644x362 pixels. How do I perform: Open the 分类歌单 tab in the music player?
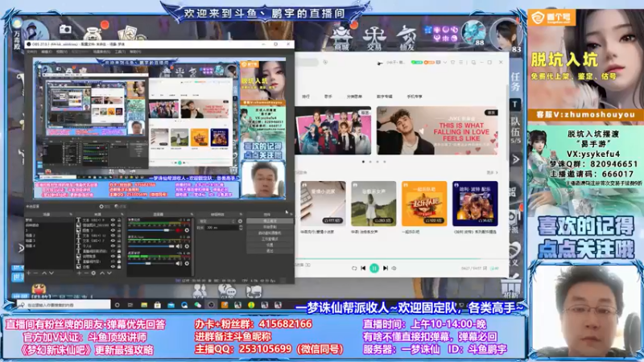(354, 97)
